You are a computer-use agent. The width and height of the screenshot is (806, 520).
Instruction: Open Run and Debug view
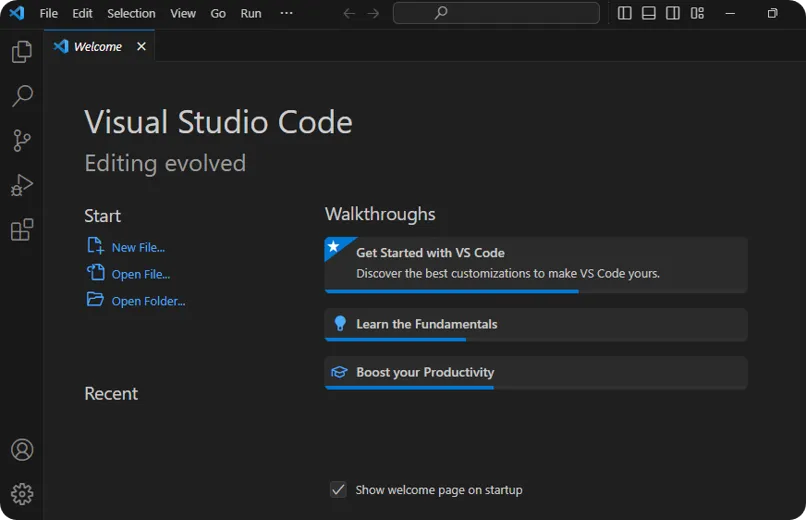pos(22,185)
